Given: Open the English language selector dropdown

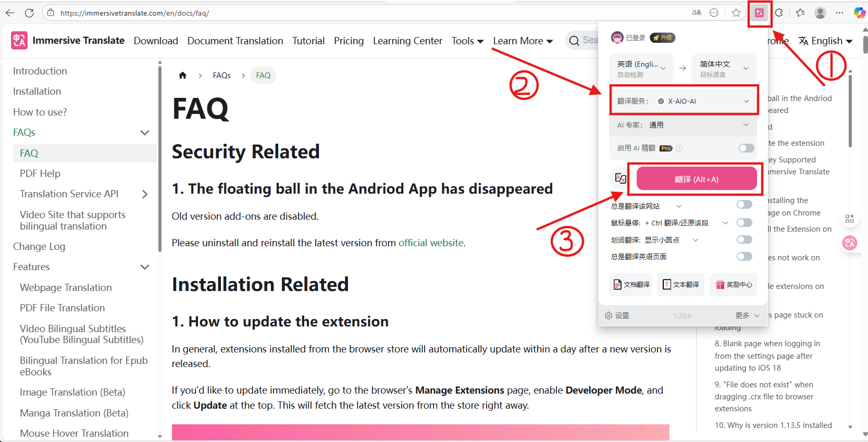Looking at the screenshot, I should (x=826, y=41).
